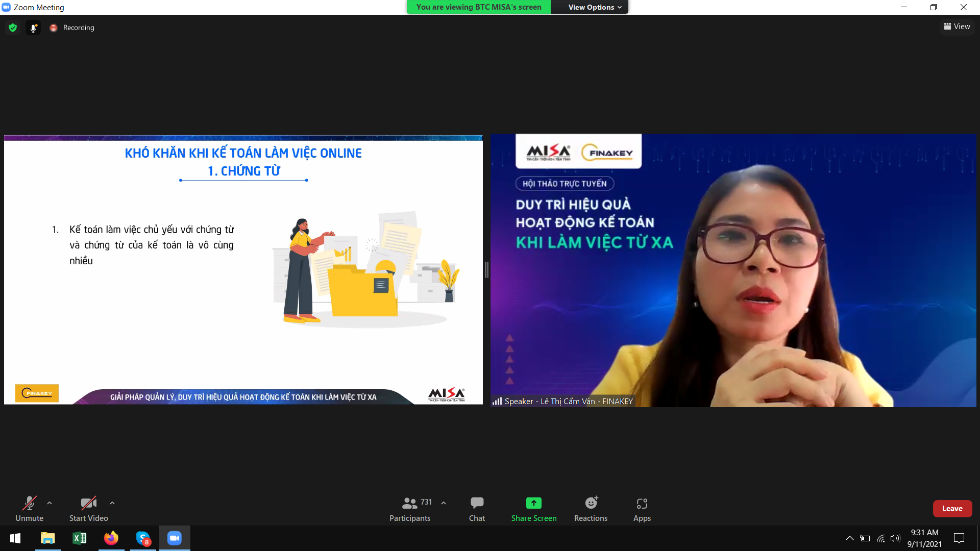Open Skype from the taskbar

[x=143, y=538]
